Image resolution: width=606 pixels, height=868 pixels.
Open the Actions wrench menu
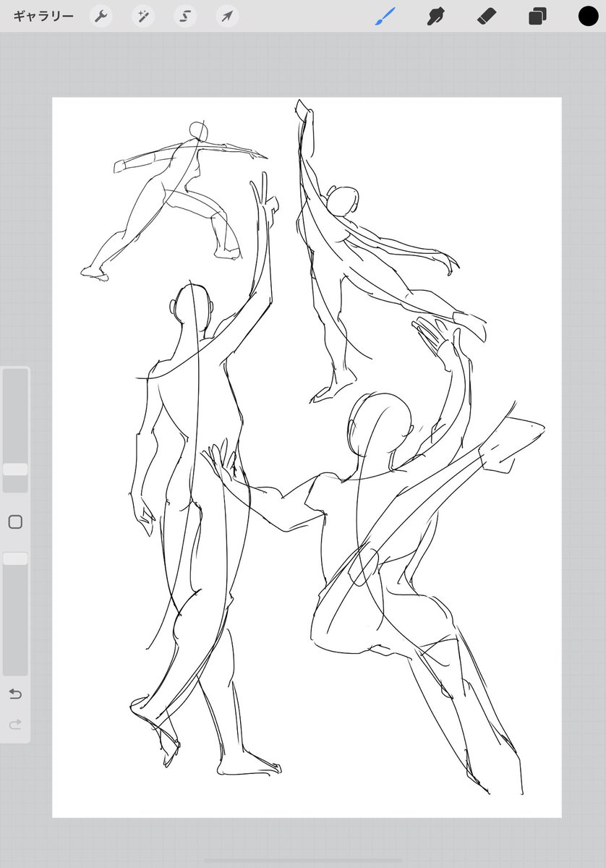coord(101,16)
